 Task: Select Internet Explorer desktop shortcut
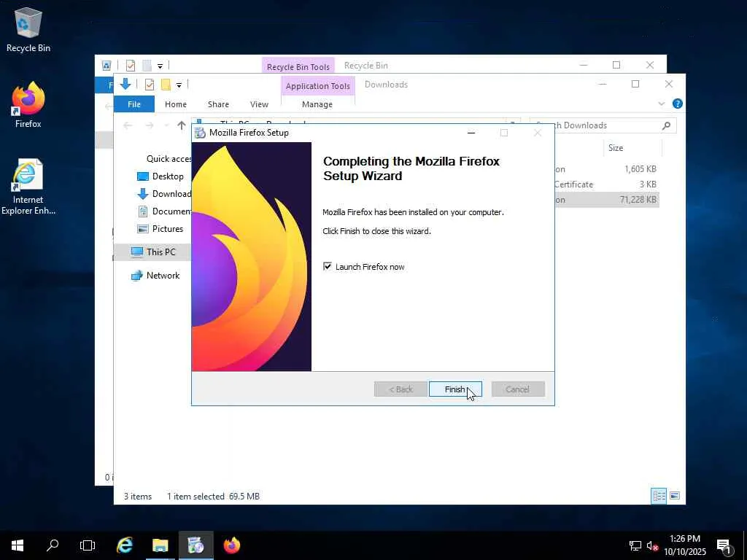(x=28, y=187)
